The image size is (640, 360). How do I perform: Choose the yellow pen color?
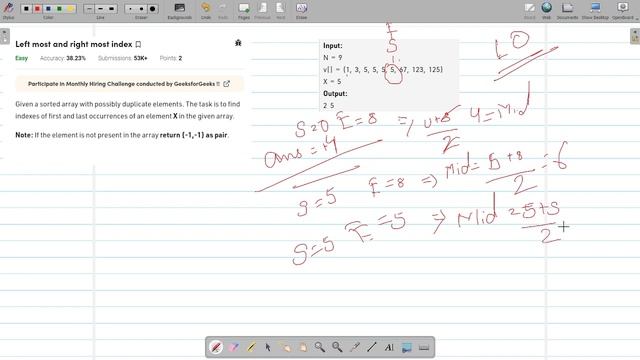click(x=71, y=9)
